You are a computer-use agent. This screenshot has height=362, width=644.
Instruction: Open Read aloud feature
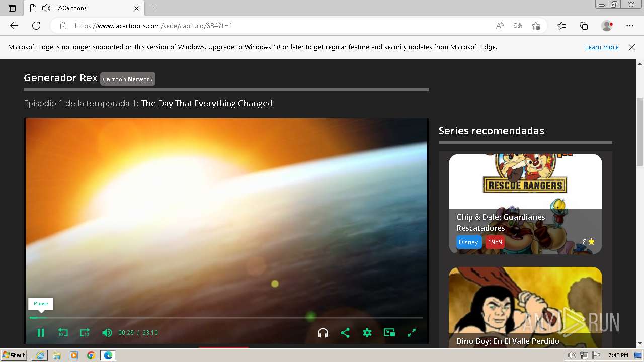click(500, 26)
